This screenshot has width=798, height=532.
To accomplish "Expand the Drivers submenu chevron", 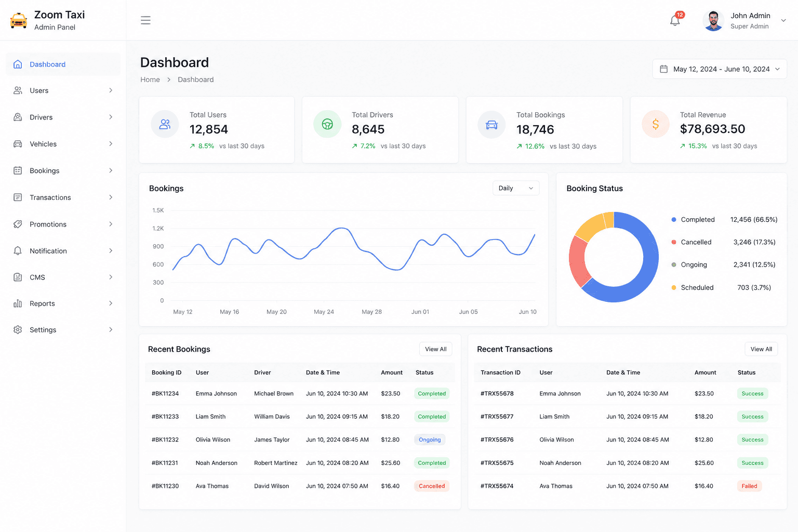I will click(111, 117).
